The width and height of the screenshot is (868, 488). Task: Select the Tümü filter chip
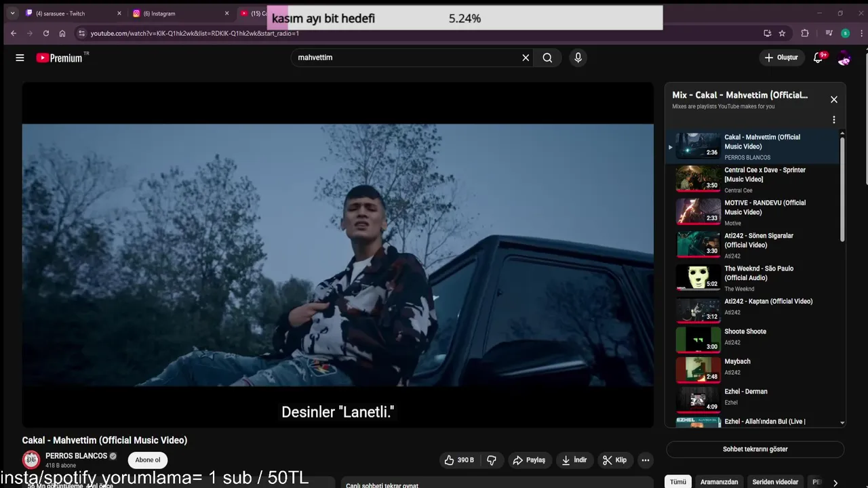pos(678,482)
